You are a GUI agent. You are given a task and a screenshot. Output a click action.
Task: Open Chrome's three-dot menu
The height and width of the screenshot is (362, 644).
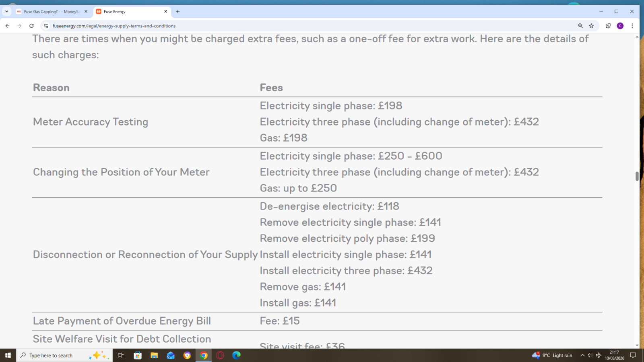pyautogui.click(x=632, y=26)
